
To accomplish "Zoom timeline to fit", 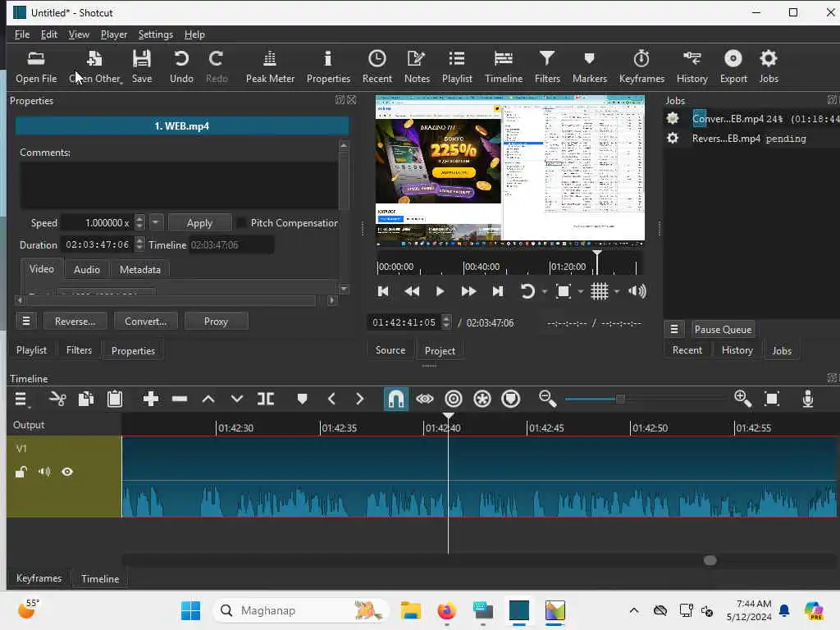I will tap(772, 399).
